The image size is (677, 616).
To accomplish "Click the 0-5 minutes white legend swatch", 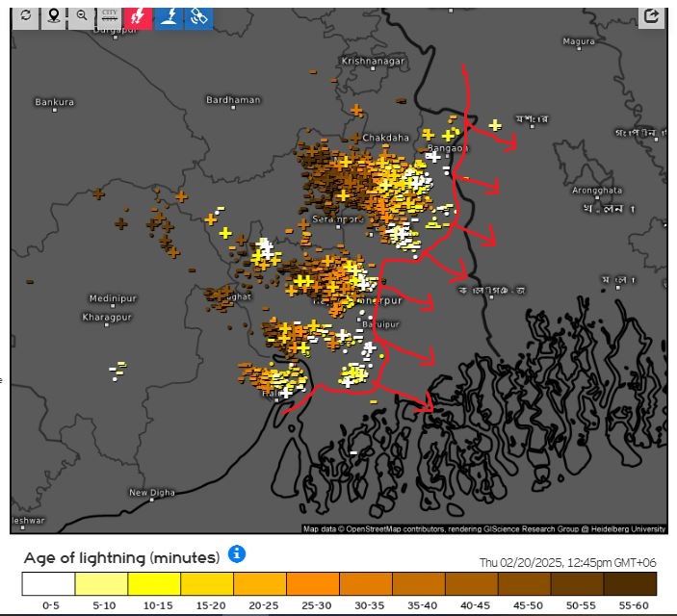I will [48, 583].
